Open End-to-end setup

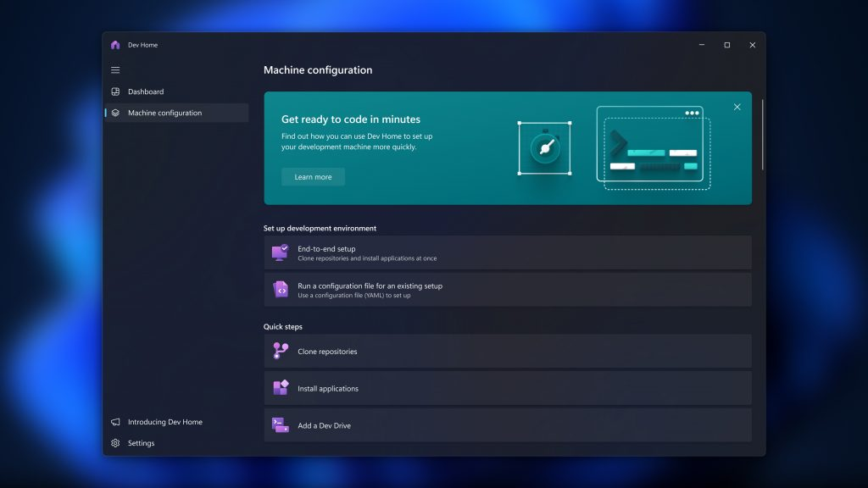[x=507, y=252]
